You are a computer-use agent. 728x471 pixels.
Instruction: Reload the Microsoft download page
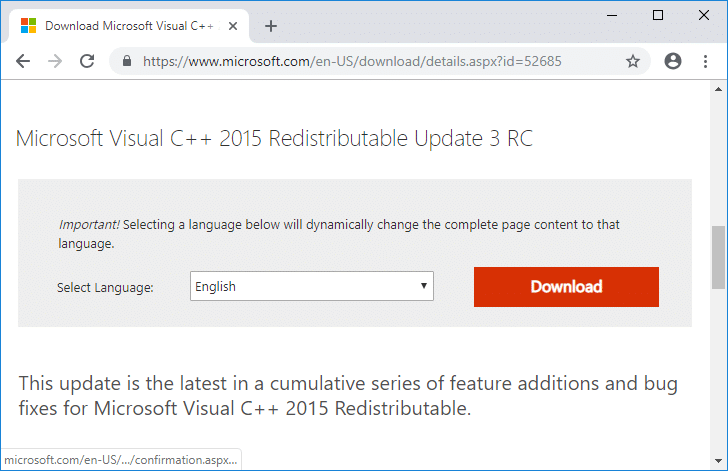tap(87, 61)
